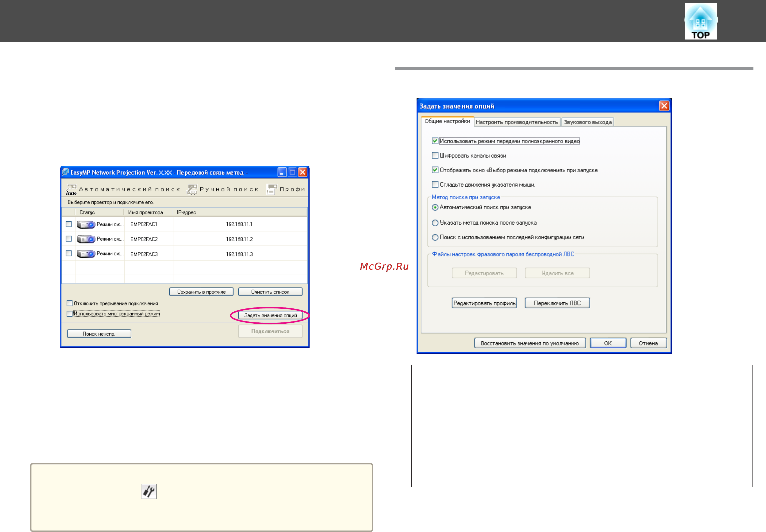Check Сгладьте движения указателя мыши
The width and height of the screenshot is (766, 532).
tap(435, 185)
